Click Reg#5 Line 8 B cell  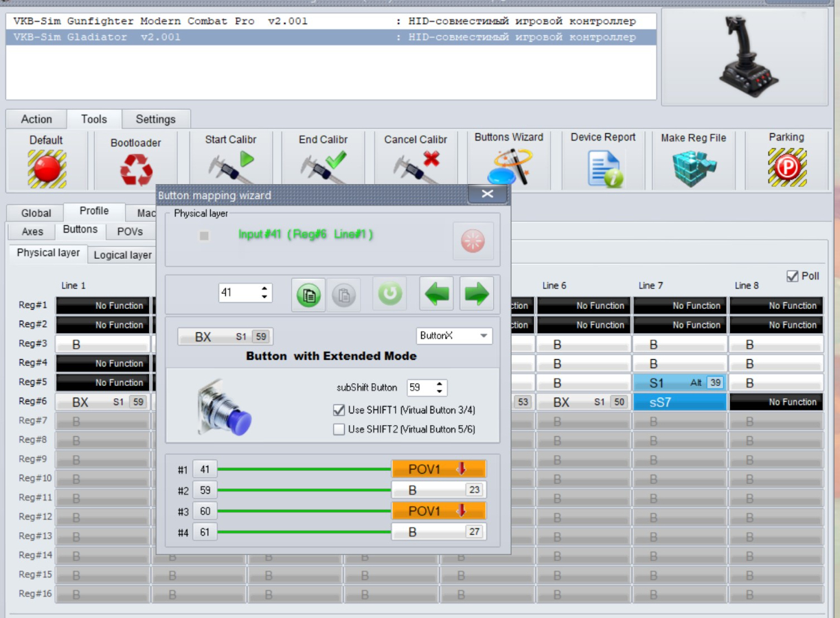[x=776, y=383]
